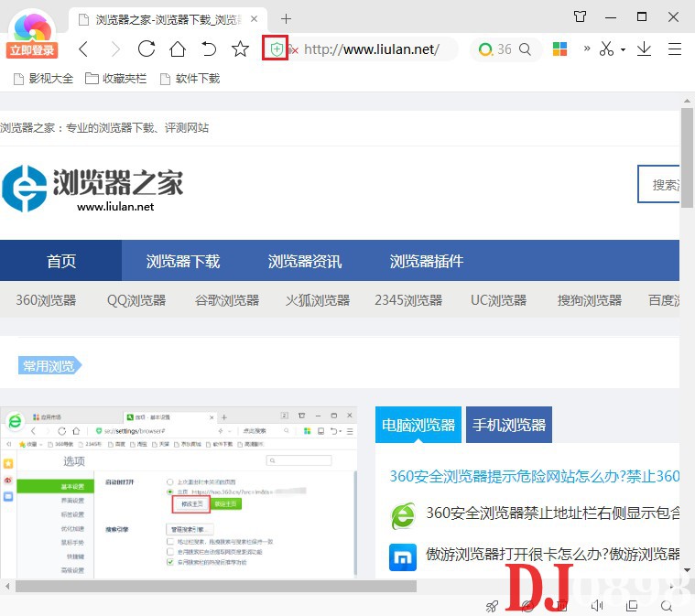Open the QQ浏览器 category link

click(136, 300)
